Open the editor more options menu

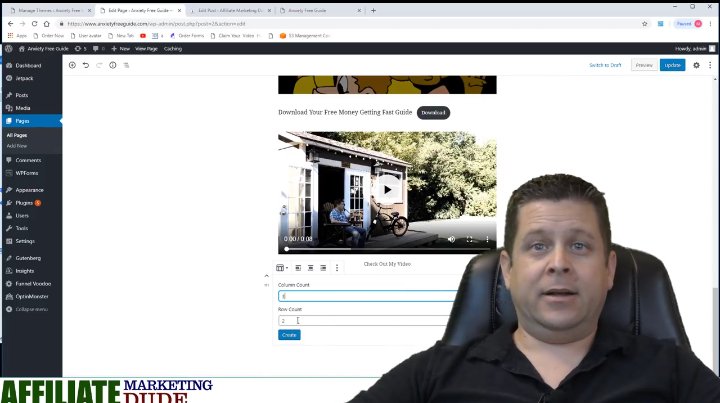710,65
